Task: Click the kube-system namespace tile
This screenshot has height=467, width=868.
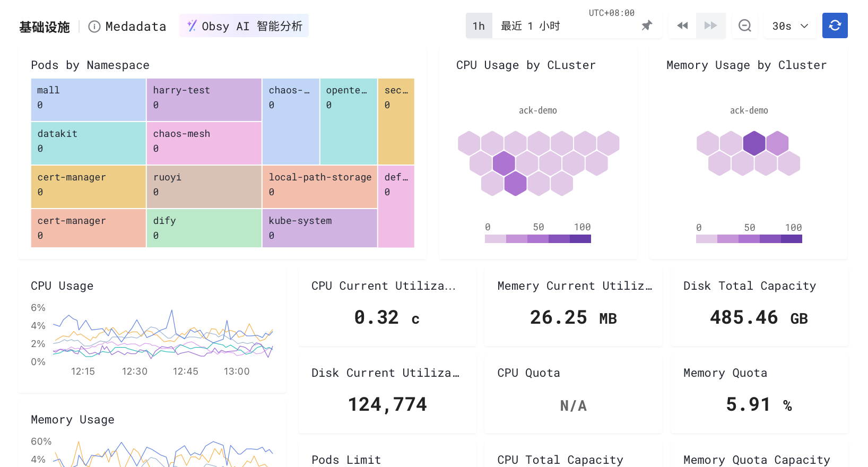Action: click(x=320, y=228)
